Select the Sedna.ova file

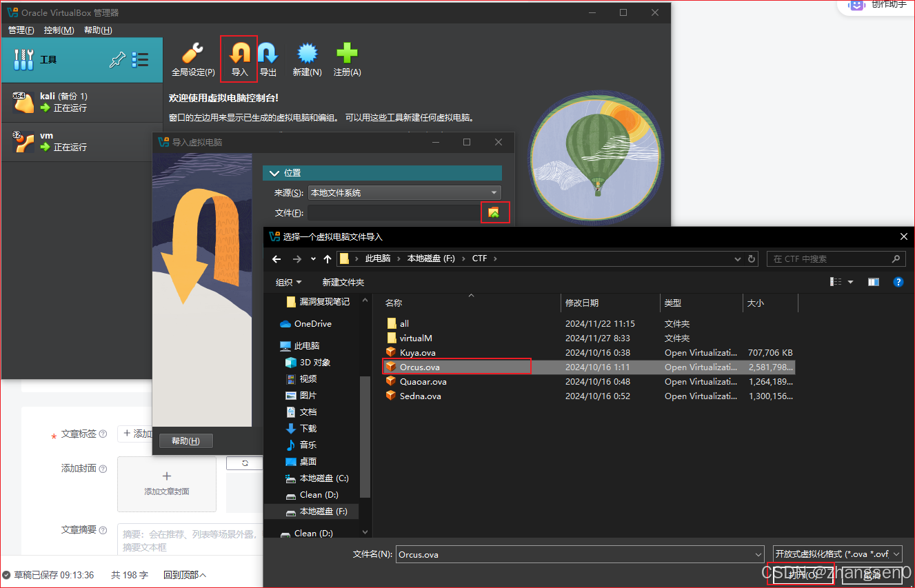[421, 396]
